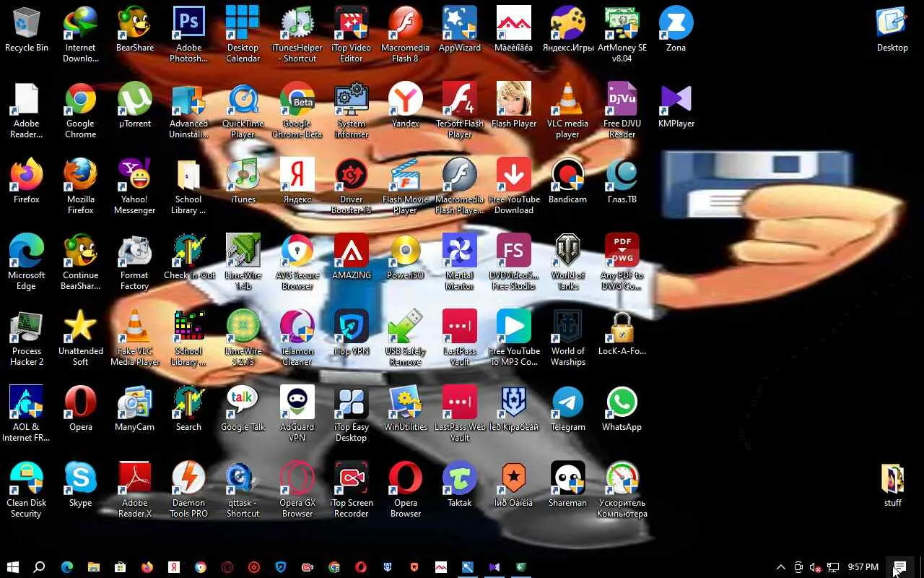Show hidden system tray icons
Screen dimensions: 924x578
point(780,567)
